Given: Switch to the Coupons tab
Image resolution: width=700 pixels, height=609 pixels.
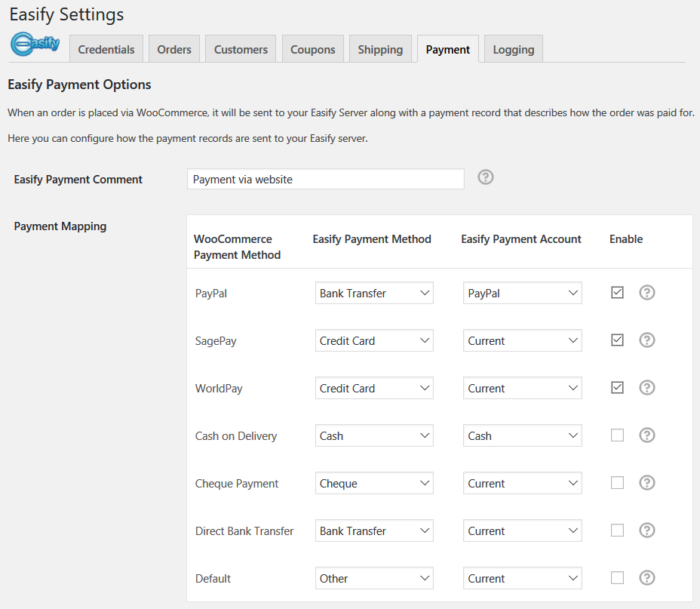Looking at the screenshot, I should (313, 49).
